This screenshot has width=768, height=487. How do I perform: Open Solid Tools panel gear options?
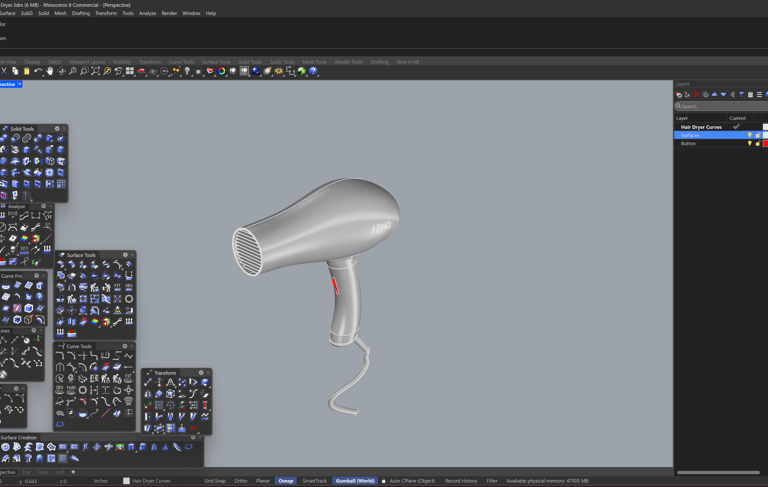(x=57, y=129)
